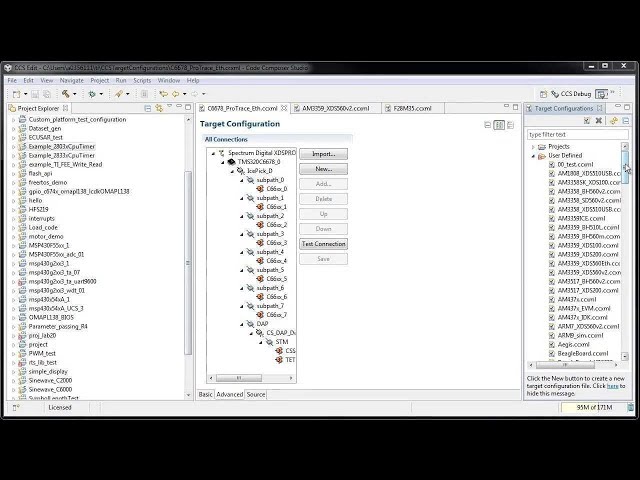This screenshot has height=480, width=640.
Task: Switch to the CCS Debug perspective
Action: click(571, 94)
